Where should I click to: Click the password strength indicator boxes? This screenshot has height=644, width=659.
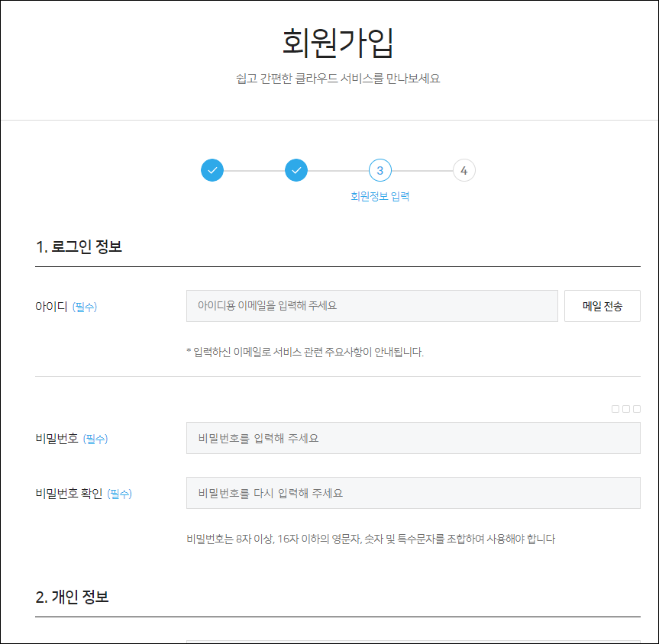626,409
